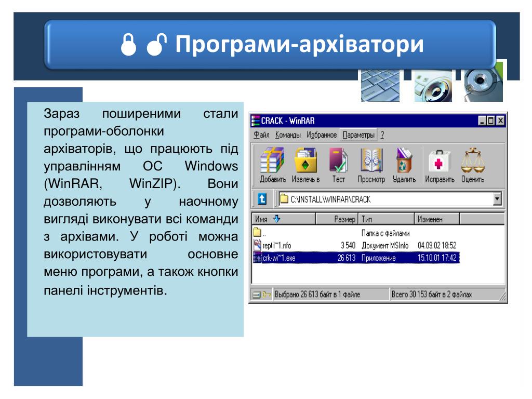
Task: Click the WinRAR title bar app icon
Action: pyautogui.click(x=255, y=121)
